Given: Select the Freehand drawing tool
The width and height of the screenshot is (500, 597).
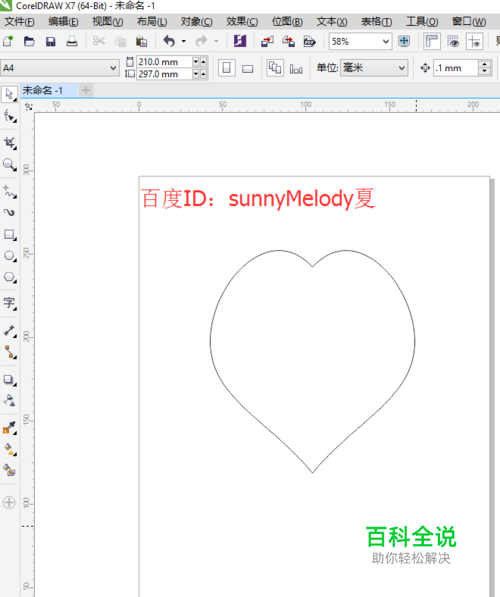Looking at the screenshot, I should [x=9, y=192].
